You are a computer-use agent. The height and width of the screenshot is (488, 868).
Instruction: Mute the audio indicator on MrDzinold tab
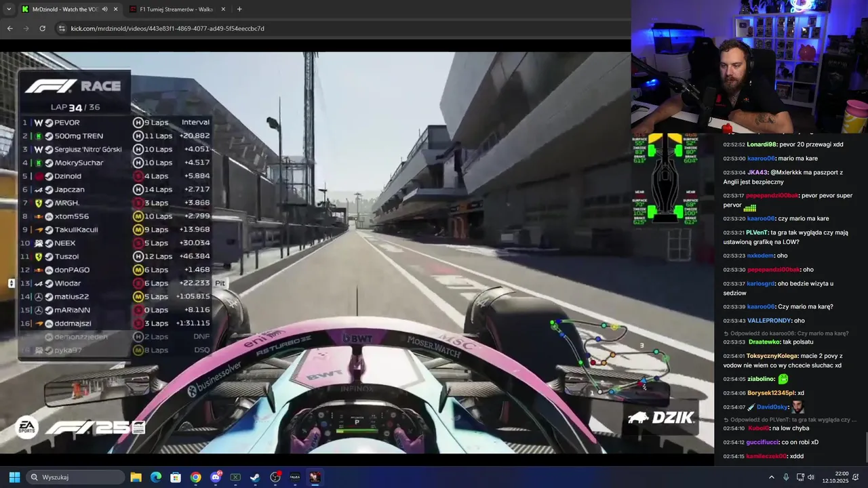(104, 9)
